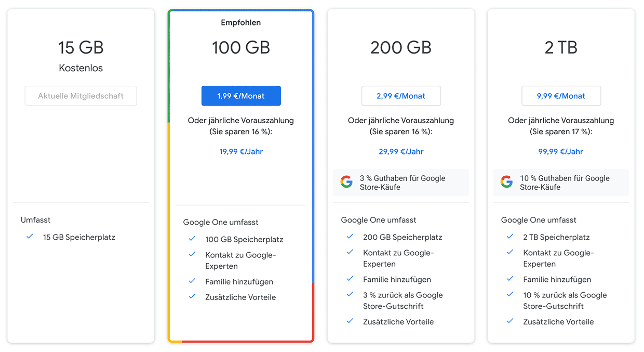Click Google logo in 2 TB plan
The image size is (644, 352).
(506, 181)
